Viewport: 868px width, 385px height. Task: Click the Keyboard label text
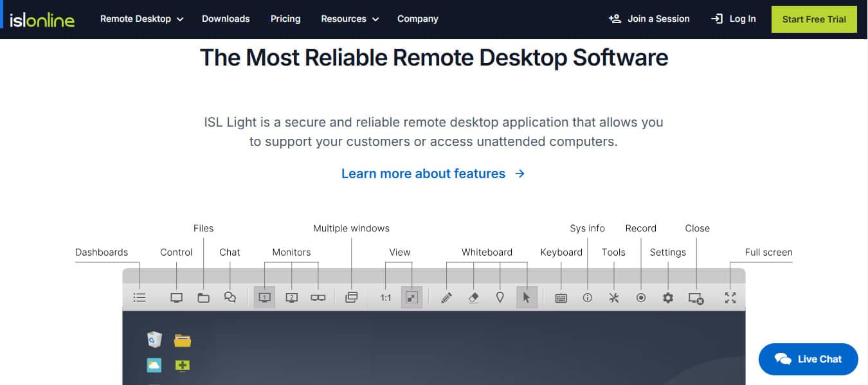pos(561,252)
